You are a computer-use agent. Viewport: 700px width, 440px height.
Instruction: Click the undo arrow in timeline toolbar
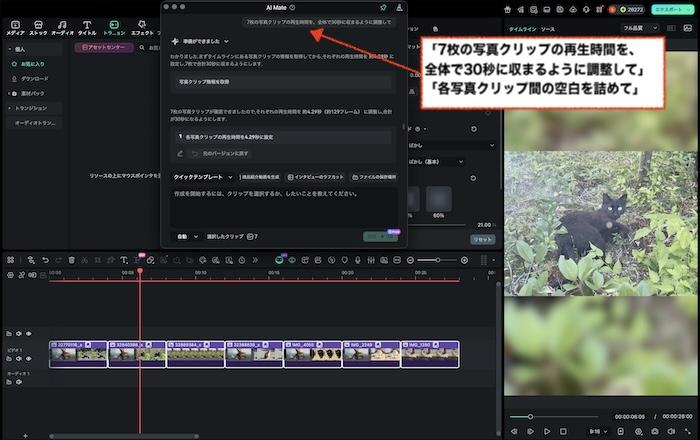click(x=45, y=260)
